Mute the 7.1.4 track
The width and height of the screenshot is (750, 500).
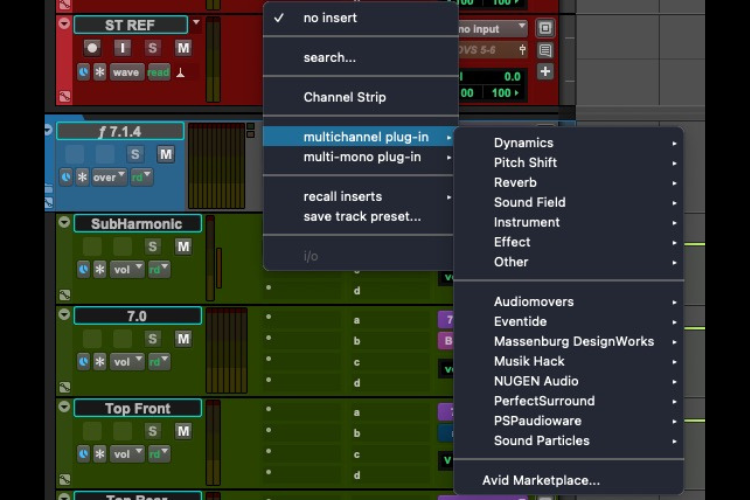(166, 154)
